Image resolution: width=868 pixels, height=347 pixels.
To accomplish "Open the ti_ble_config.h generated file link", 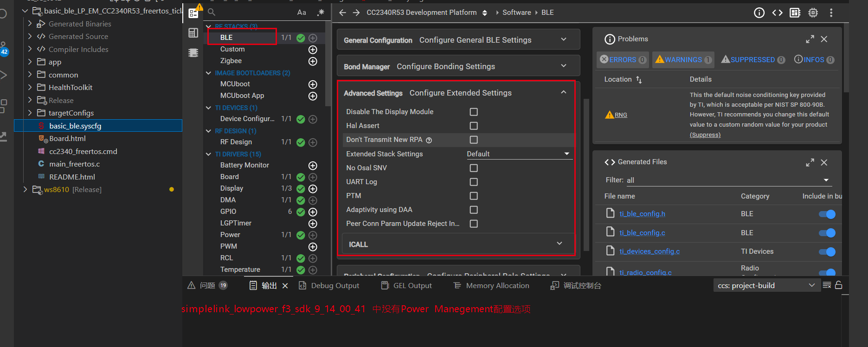I will click(x=642, y=214).
